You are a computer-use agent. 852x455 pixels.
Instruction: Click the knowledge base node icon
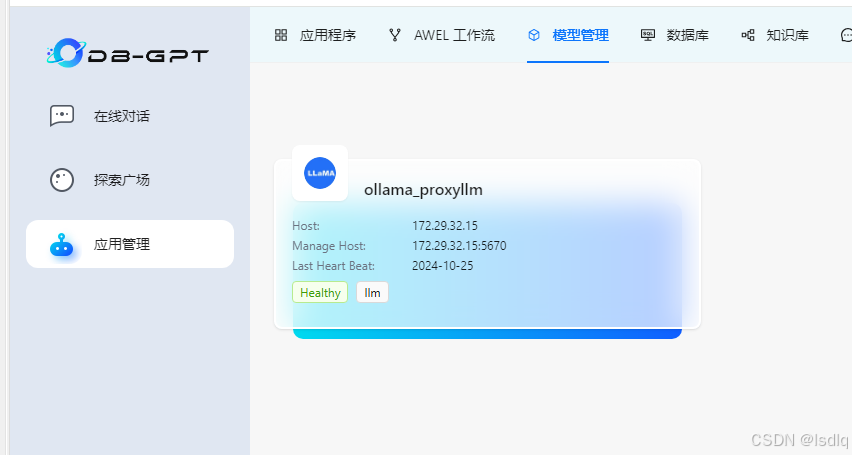(x=748, y=35)
